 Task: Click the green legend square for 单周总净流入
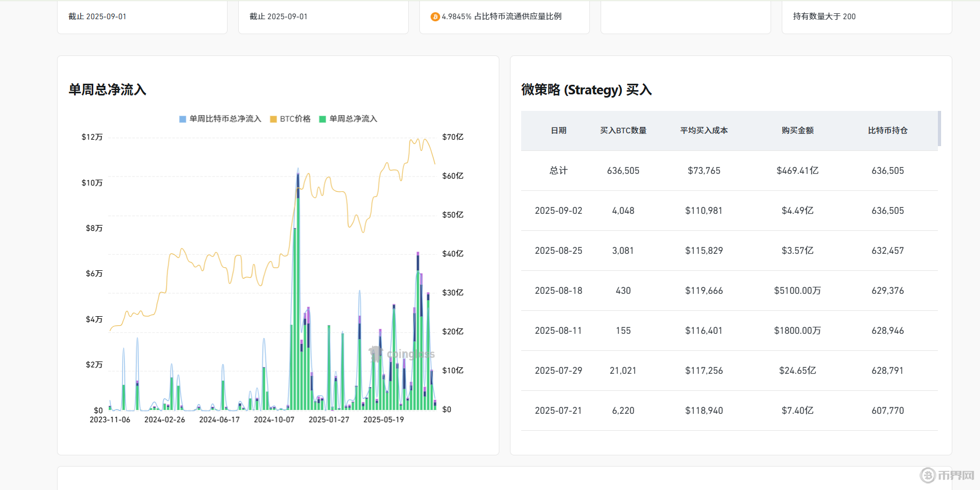(x=322, y=119)
